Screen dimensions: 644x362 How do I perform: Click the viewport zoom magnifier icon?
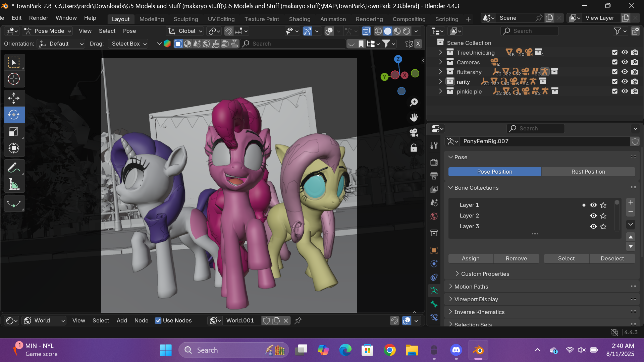click(414, 102)
